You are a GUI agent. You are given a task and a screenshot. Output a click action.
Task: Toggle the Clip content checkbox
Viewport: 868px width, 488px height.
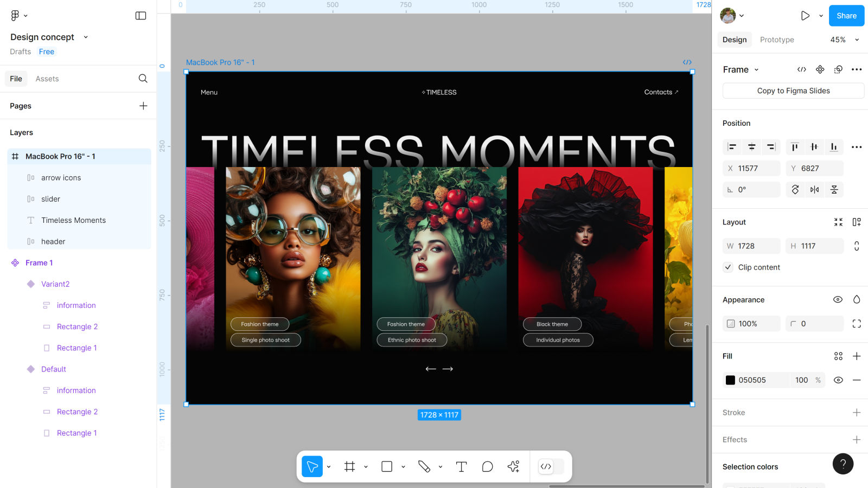coord(729,267)
